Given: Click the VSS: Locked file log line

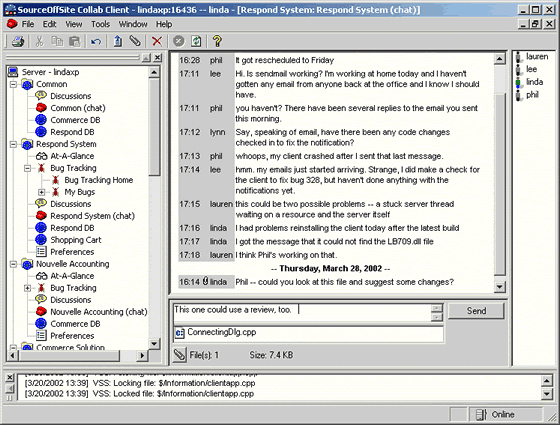Looking at the screenshot, I should tap(139, 394).
